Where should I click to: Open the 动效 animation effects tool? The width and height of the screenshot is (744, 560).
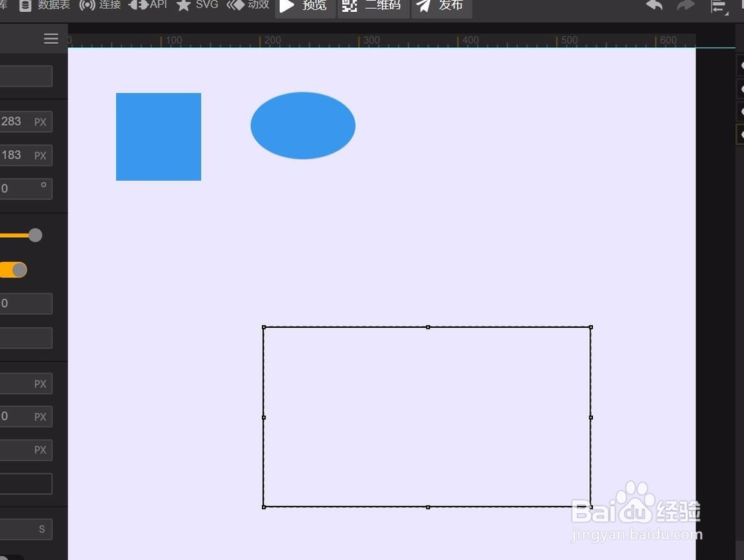pos(248,5)
